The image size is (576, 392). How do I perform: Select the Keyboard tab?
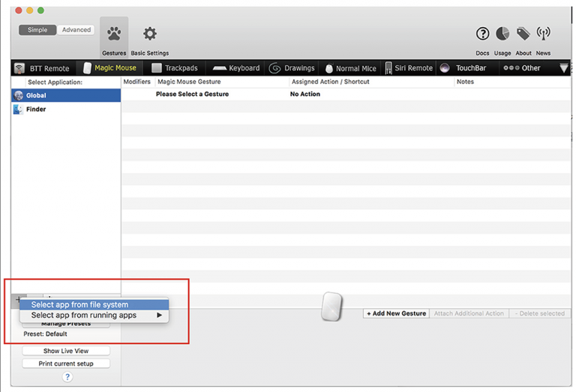point(236,68)
